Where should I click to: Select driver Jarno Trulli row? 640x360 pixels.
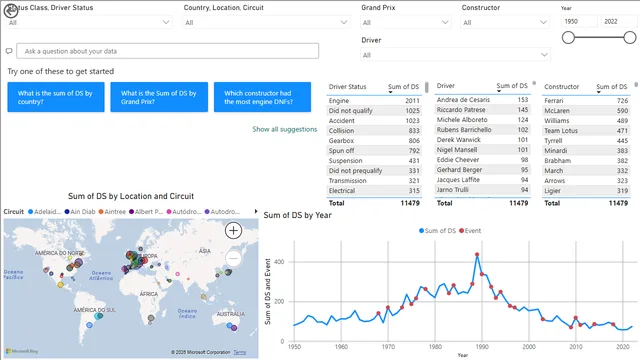click(482, 190)
